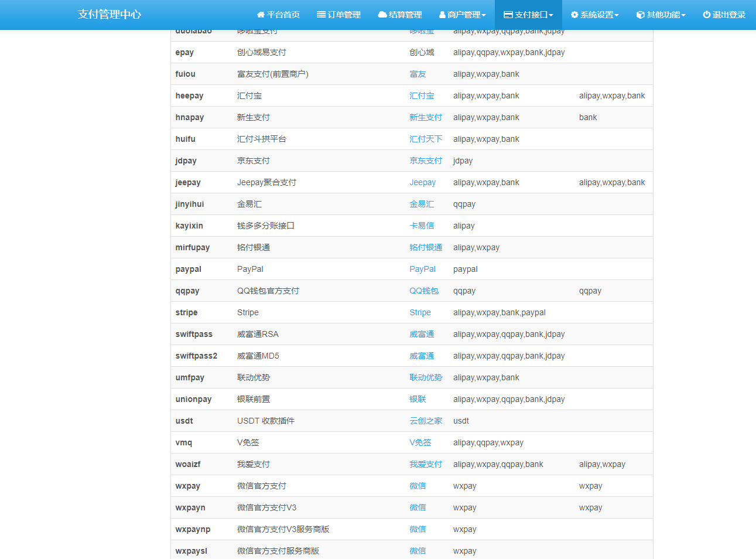Open the blue V免签 link

[x=420, y=442]
